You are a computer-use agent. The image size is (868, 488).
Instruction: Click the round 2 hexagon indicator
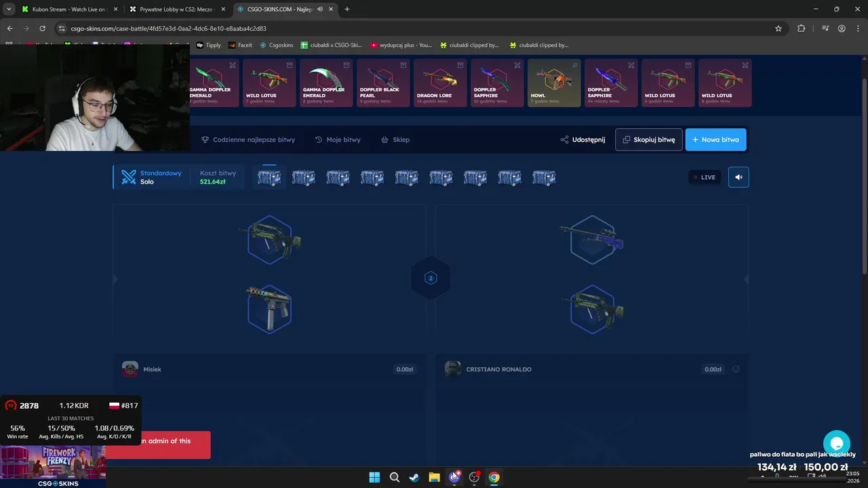[430, 278]
